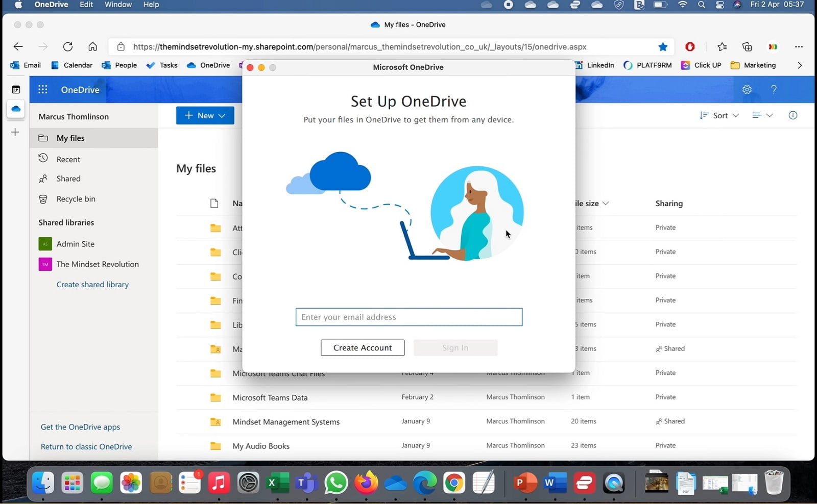Open browser settings ellipsis menu
Screen dimensions: 817x504
[x=799, y=46]
